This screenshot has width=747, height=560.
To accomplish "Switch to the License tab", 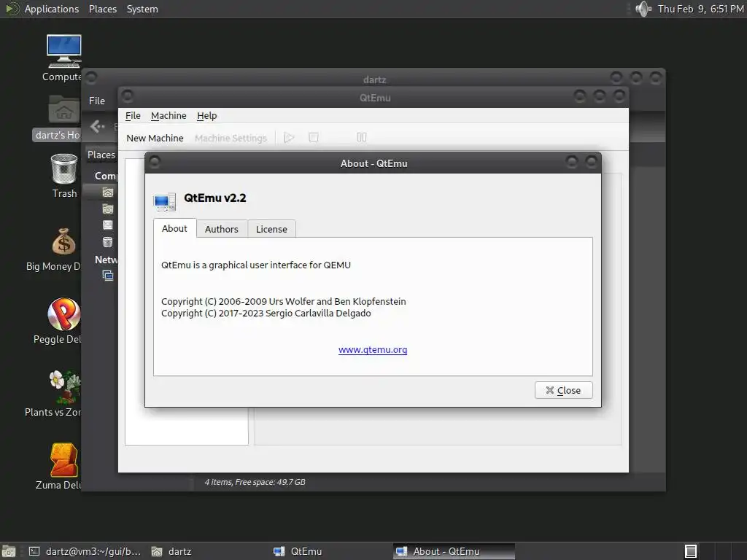I will (271, 229).
